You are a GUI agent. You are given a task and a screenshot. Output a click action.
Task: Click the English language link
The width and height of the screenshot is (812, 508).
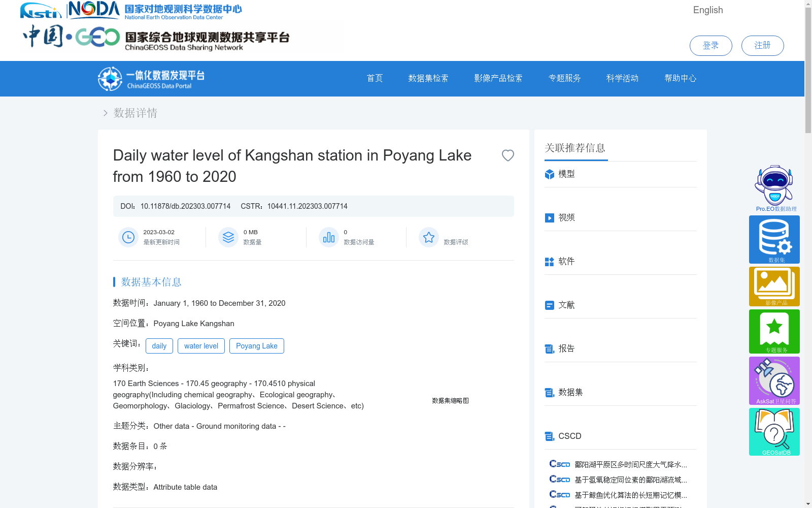[x=707, y=10]
